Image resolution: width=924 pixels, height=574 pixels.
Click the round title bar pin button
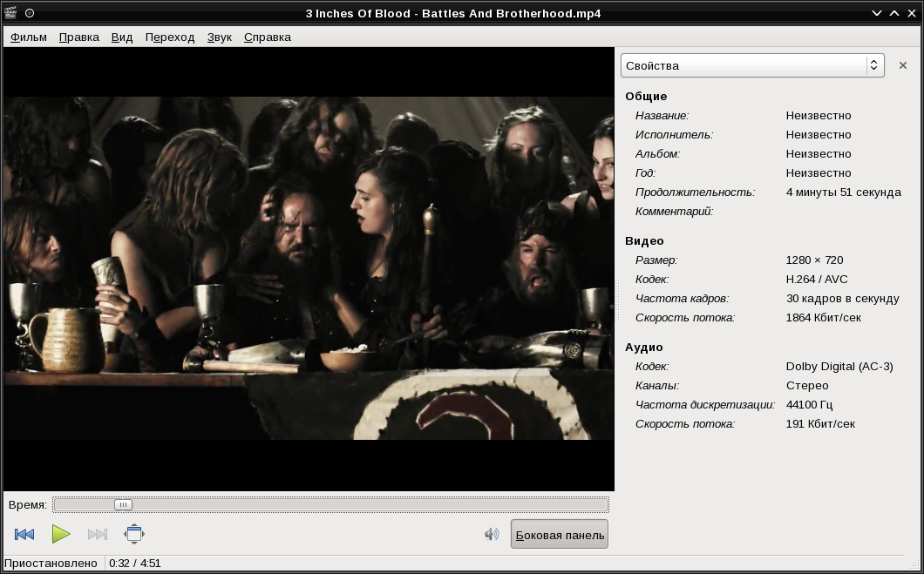click(30, 13)
